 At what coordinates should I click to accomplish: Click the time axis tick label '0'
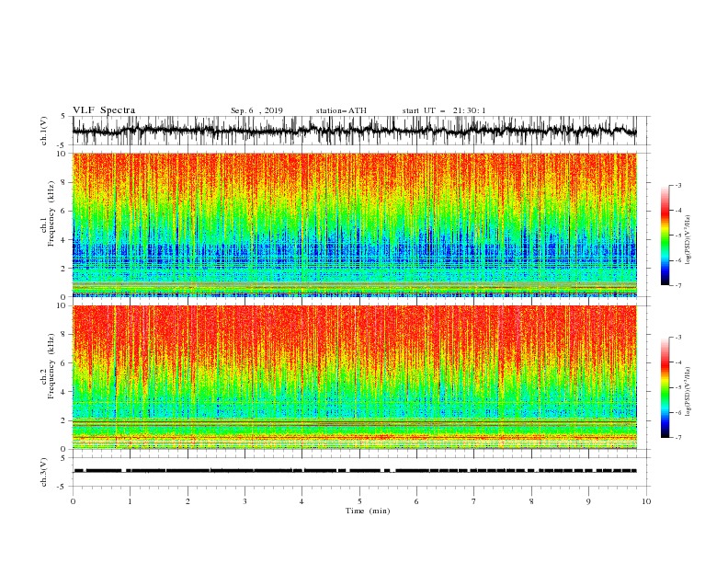[x=73, y=501]
